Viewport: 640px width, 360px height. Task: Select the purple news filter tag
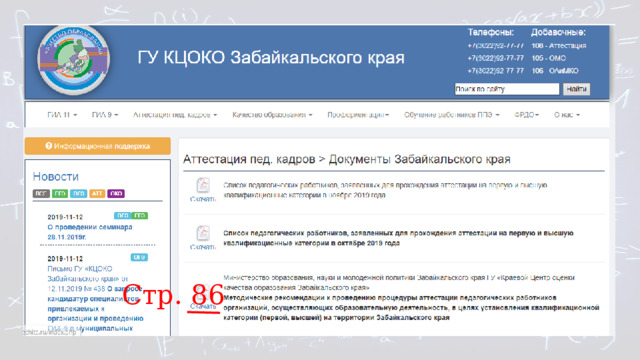[116, 193]
